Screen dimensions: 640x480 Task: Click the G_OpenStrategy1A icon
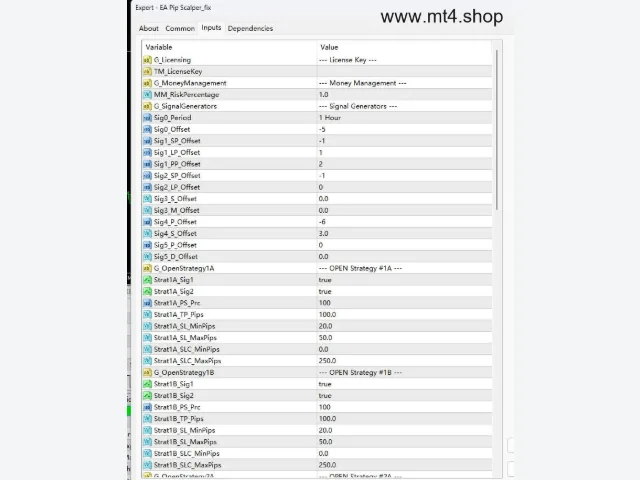click(147, 269)
